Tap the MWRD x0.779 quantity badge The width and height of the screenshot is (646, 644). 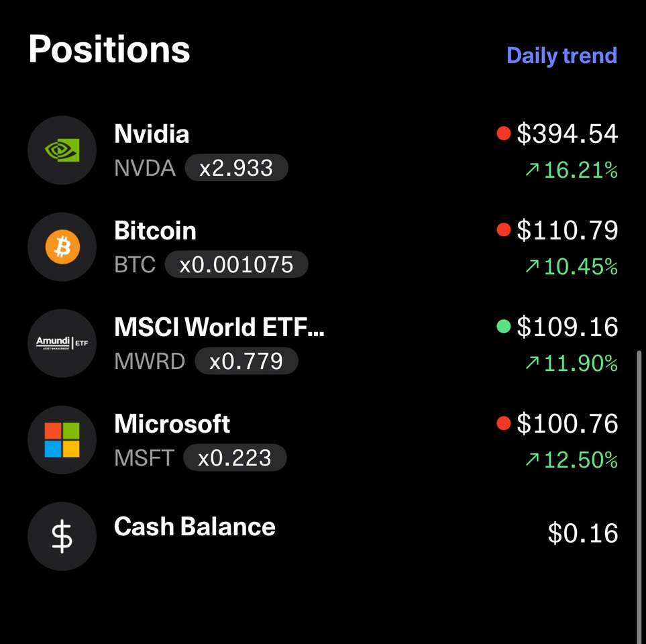point(246,361)
